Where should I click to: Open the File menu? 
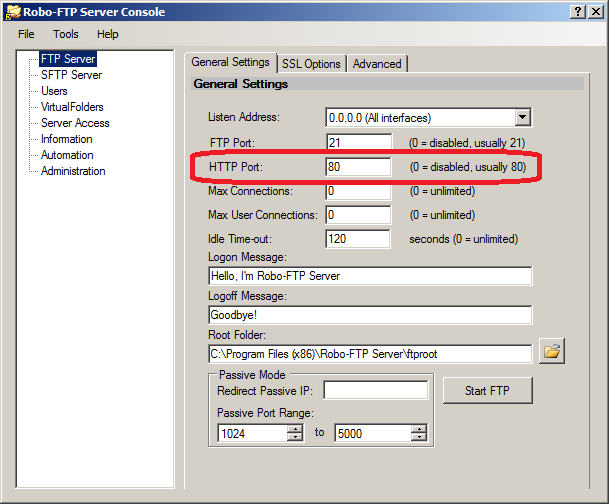pos(26,34)
